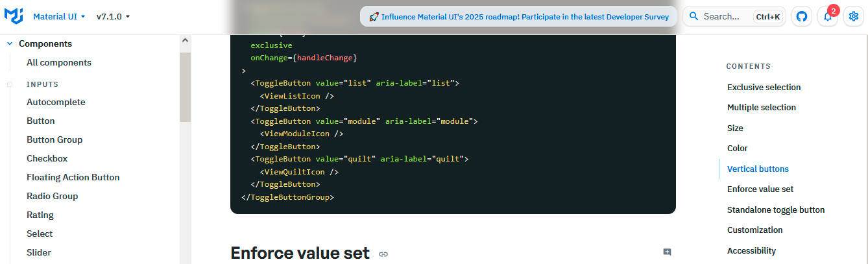Viewport: 868px width, 264px height.
Task: Jump to Vertical buttons section
Action: coord(758,169)
